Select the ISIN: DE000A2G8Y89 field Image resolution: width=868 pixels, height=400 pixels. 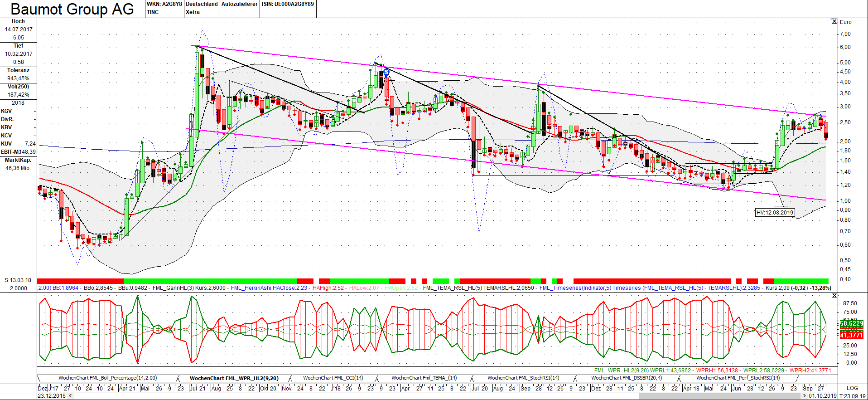[288, 4]
